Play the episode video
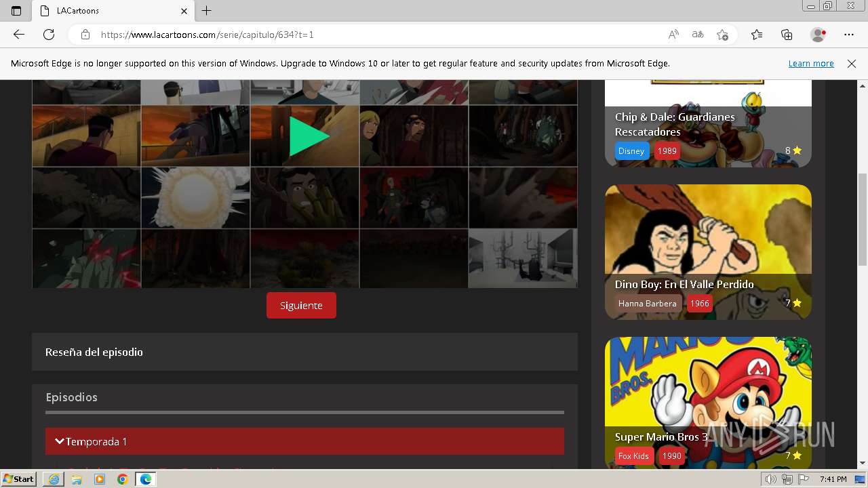The height and width of the screenshot is (488, 868). click(x=309, y=136)
